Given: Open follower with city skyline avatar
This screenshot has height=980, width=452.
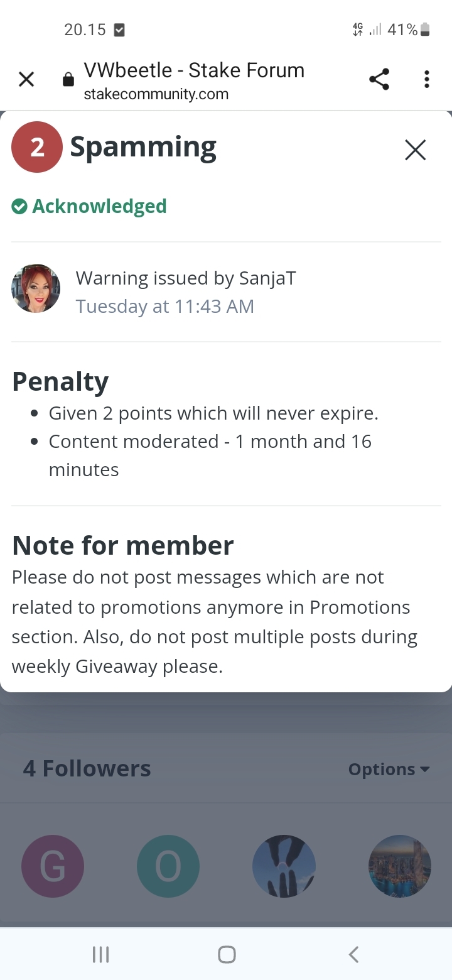Looking at the screenshot, I should (399, 866).
